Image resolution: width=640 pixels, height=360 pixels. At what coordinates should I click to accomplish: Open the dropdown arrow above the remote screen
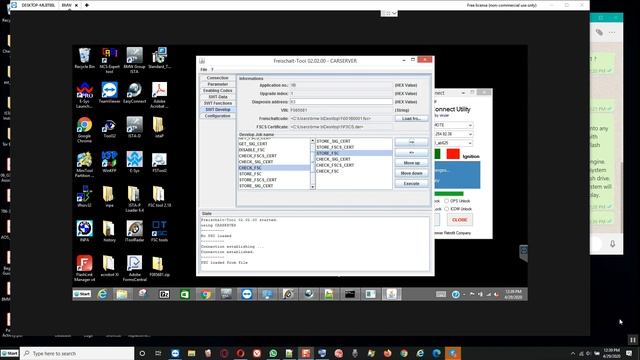pyautogui.click(x=393, y=13)
